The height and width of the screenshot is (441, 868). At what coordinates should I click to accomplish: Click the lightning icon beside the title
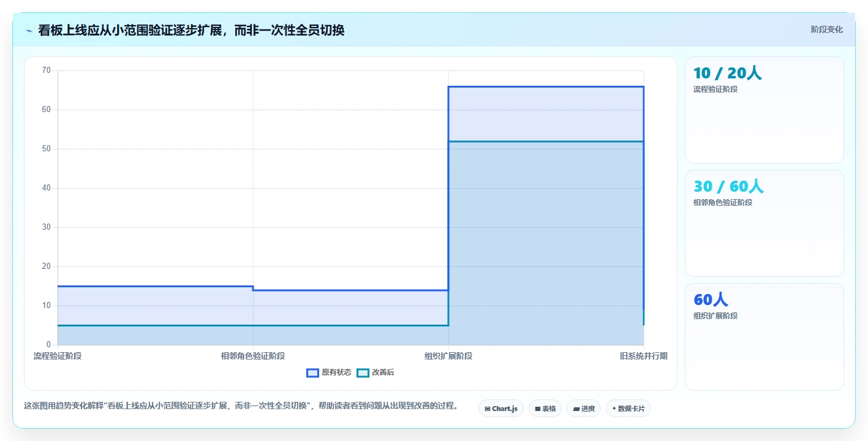29,30
